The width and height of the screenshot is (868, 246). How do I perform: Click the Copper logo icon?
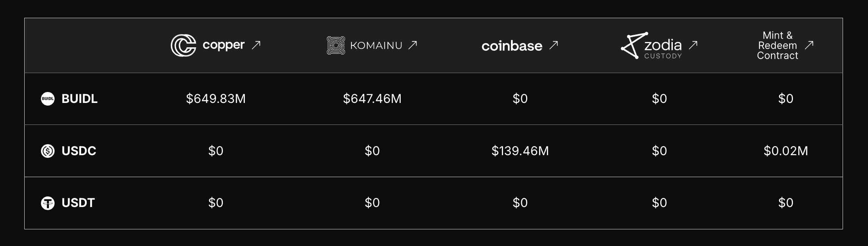[183, 45]
